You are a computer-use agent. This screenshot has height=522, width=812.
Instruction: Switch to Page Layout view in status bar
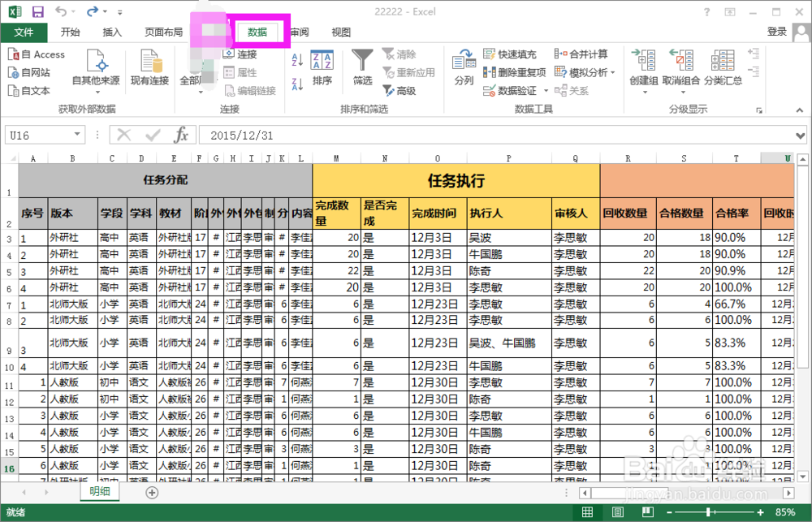tap(616, 511)
